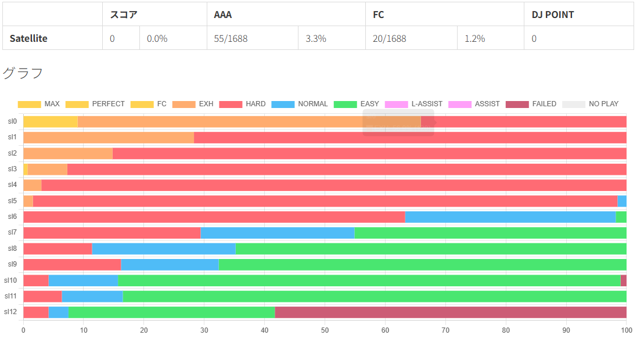Select the Satellite row label in the table
The width and height of the screenshot is (644, 342).
click(x=28, y=38)
